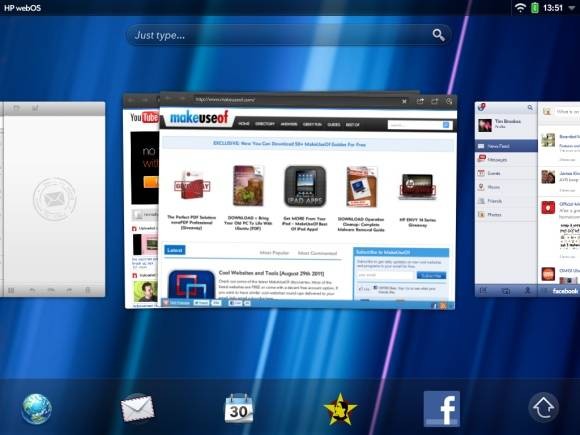Open the Perfect PDF Solution giveaway thumbnail
The height and width of the screenshot is (435, 580).
click(192, 185)
